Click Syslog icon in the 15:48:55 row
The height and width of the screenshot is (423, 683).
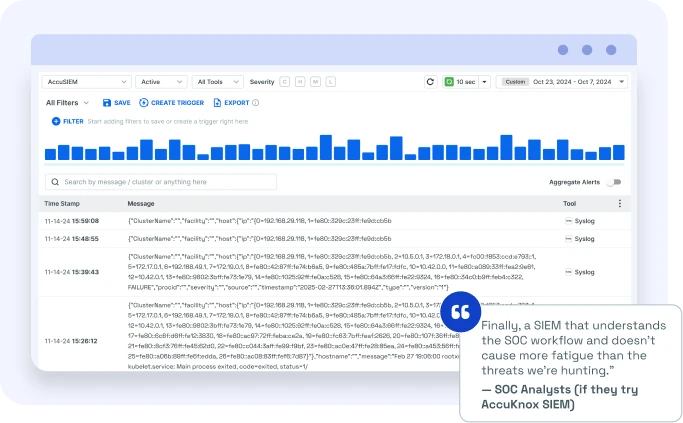pos(568,239)
